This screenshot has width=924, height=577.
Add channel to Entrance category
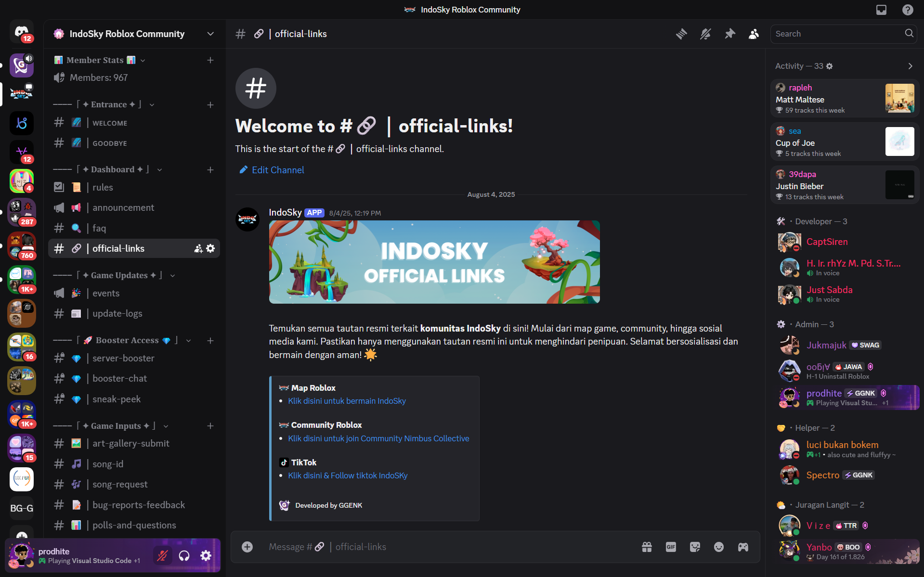[210, 104]
